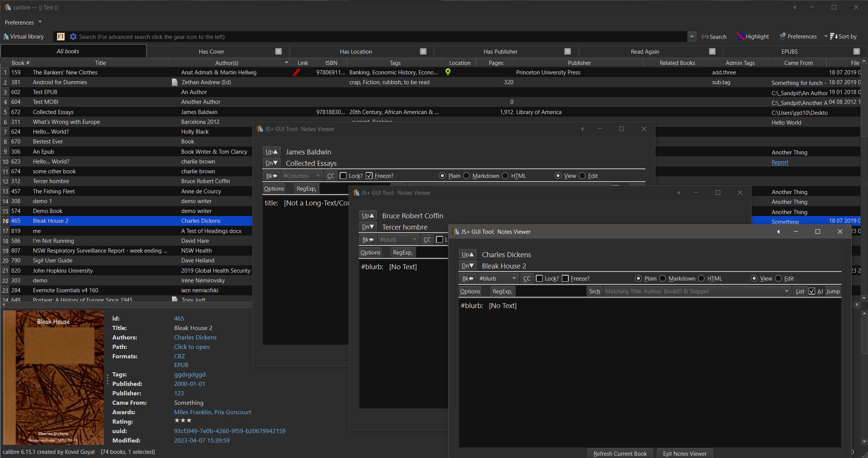This screenshot has width=868, height=458.
Task: Click the advanced search gear icon
Action: pyautogui.click(x=73, y=37)
